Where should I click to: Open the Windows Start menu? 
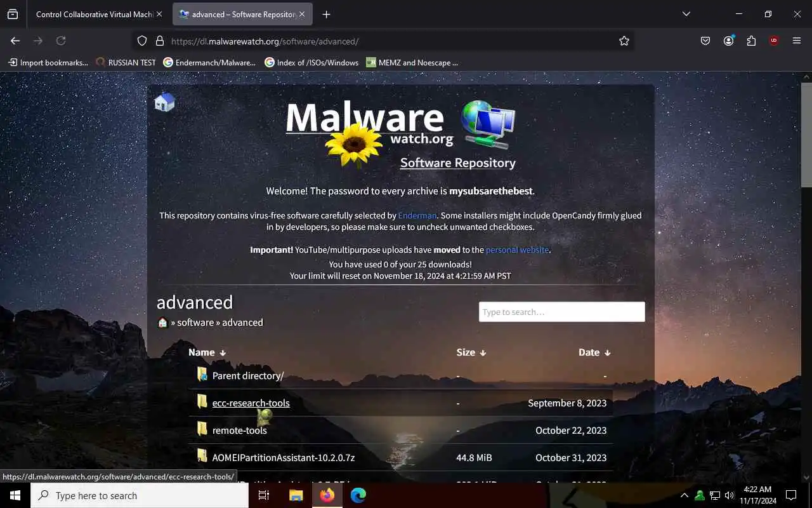(x=15, y=495)
